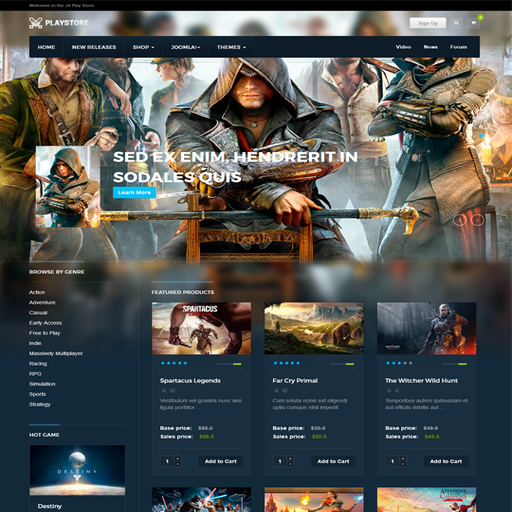Screen dimensions: 512x512
Task: Browse the Simulation genre
Action: point(42,384)
